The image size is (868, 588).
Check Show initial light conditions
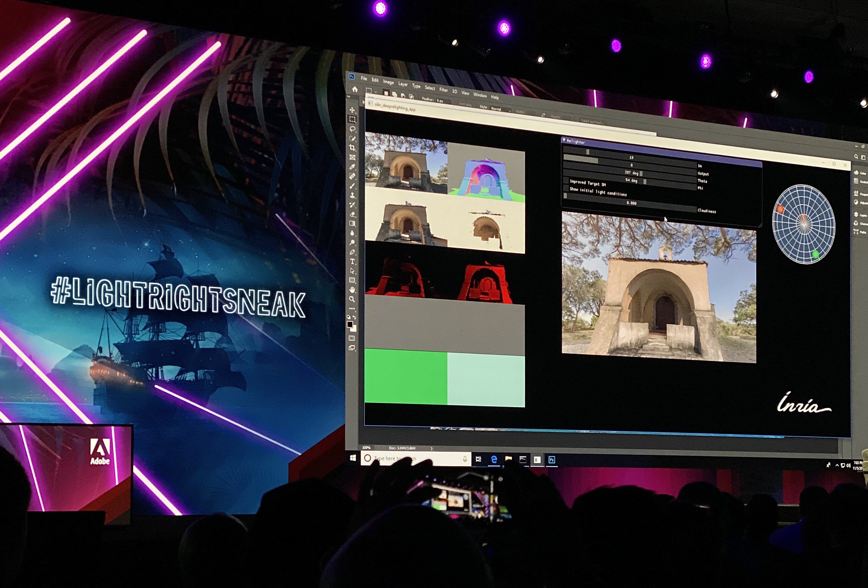566,189
